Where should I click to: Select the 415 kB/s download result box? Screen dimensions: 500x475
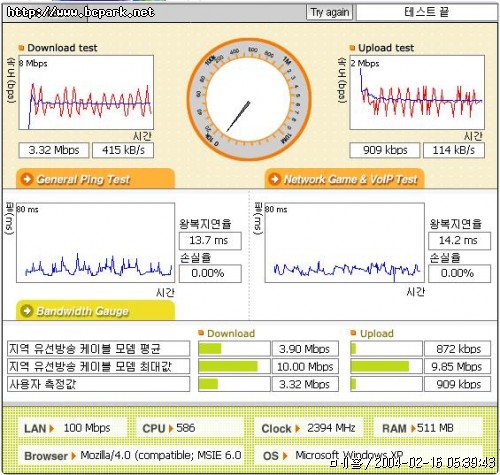[x=123, y=150]
